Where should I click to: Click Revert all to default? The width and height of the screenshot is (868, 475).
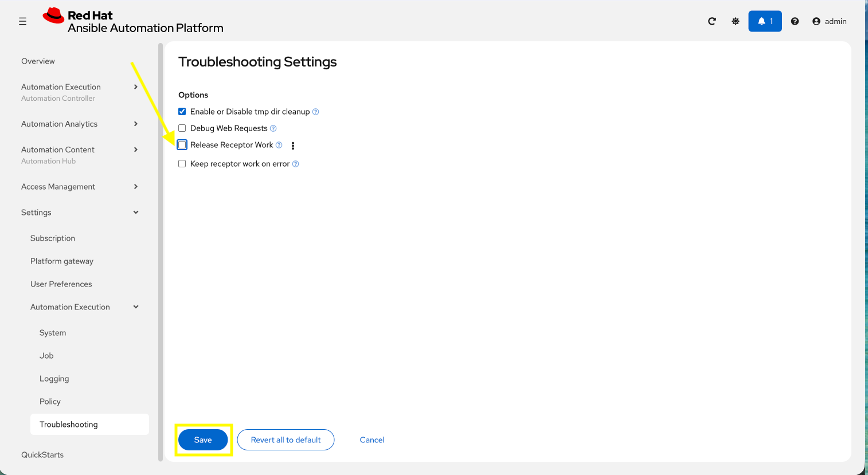(x=286, y=439)
